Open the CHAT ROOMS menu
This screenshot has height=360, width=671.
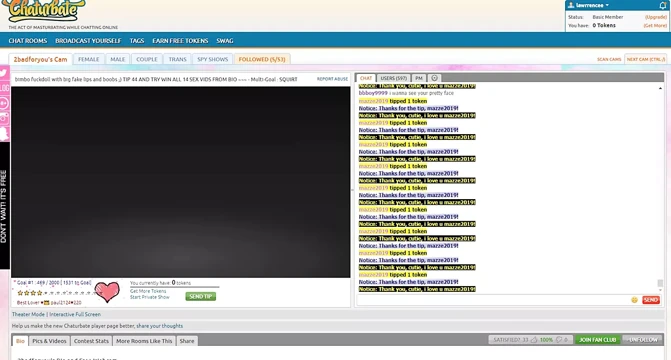[x=28, y=41]
